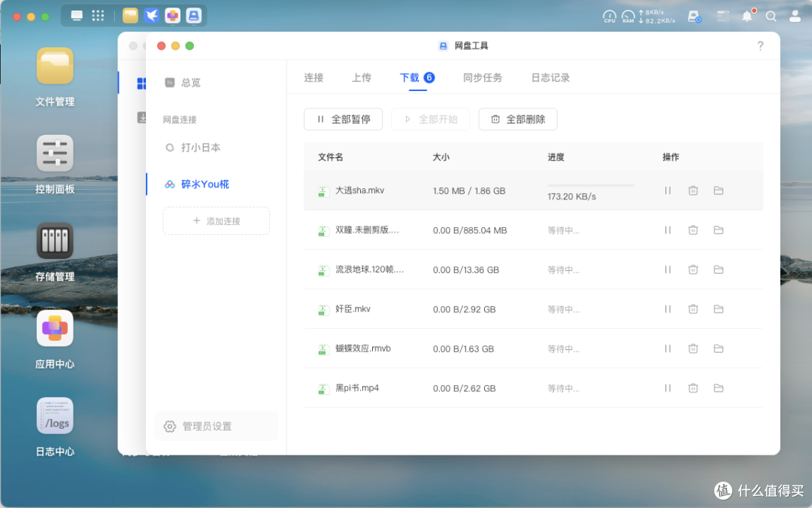The width and height of the screenshot is (812, 508).
Task: Pause download of 大逃sha.mkv
Action: click(668, 190)
